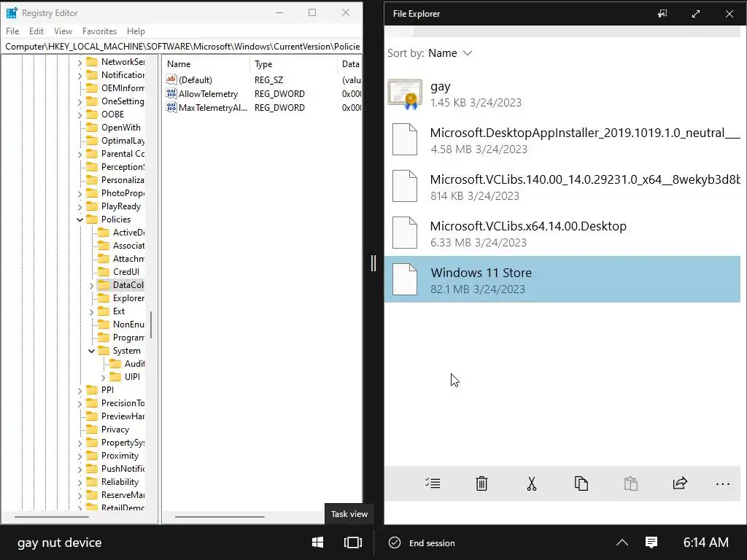Open the File menu in Registry Editor
The width and height of the screenshot is (747, 560).
point(12,31)
